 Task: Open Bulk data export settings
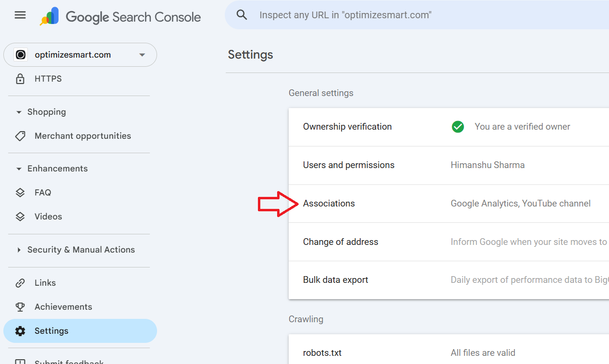pos(336,280)
